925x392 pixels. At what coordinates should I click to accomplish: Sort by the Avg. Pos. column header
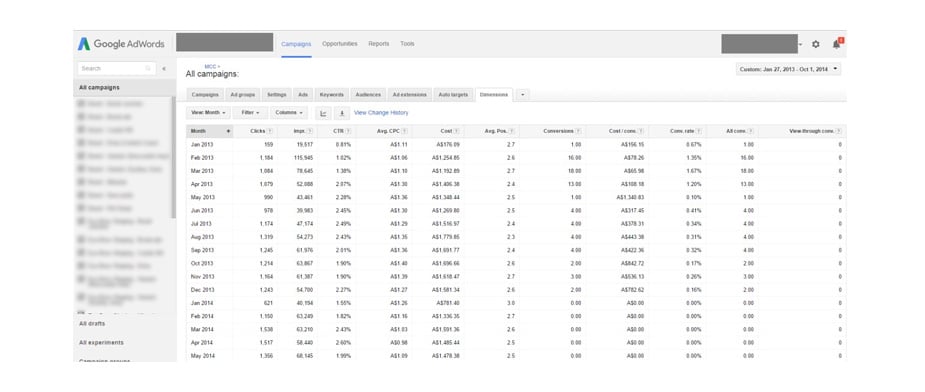coord(496,131)
